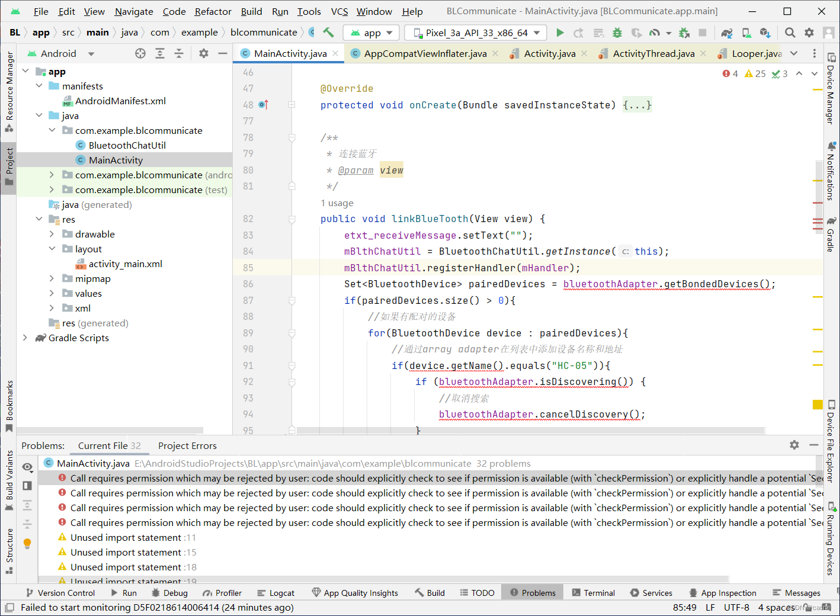Go to next highlighted error arrow
Viewport: 840px width, 616px height.
815,73
